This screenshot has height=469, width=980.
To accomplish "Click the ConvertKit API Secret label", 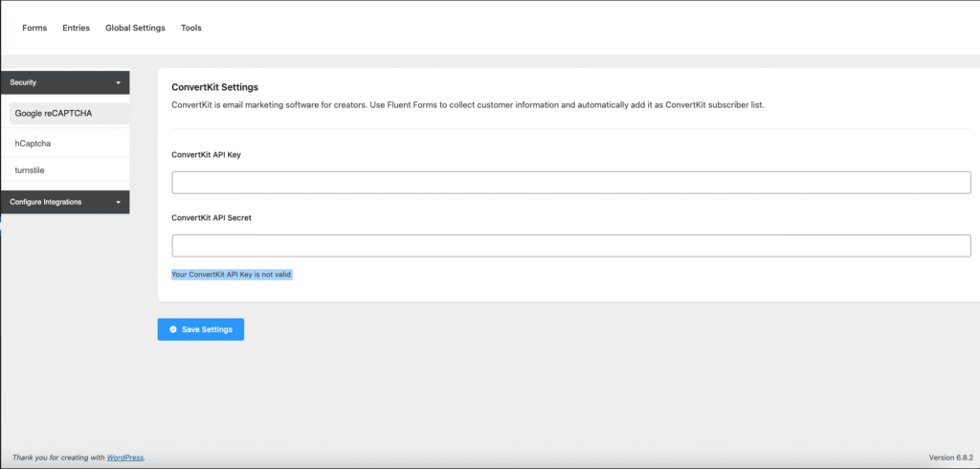I will [211, 217].
